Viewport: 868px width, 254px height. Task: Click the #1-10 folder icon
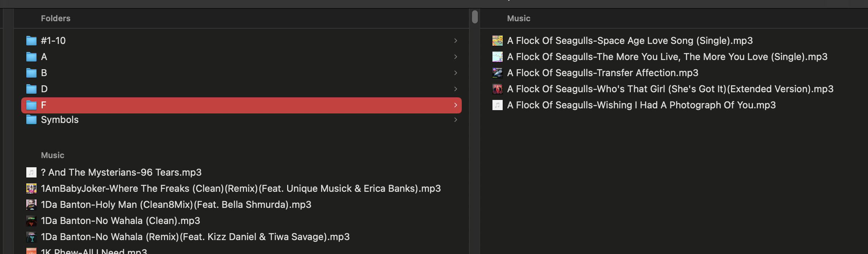tap(31, 41)
